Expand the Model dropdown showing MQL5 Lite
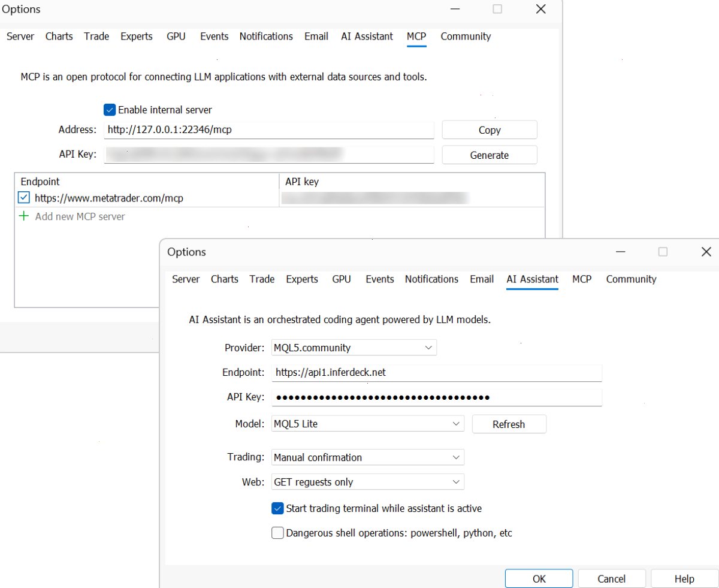 (x=368, y=424)
